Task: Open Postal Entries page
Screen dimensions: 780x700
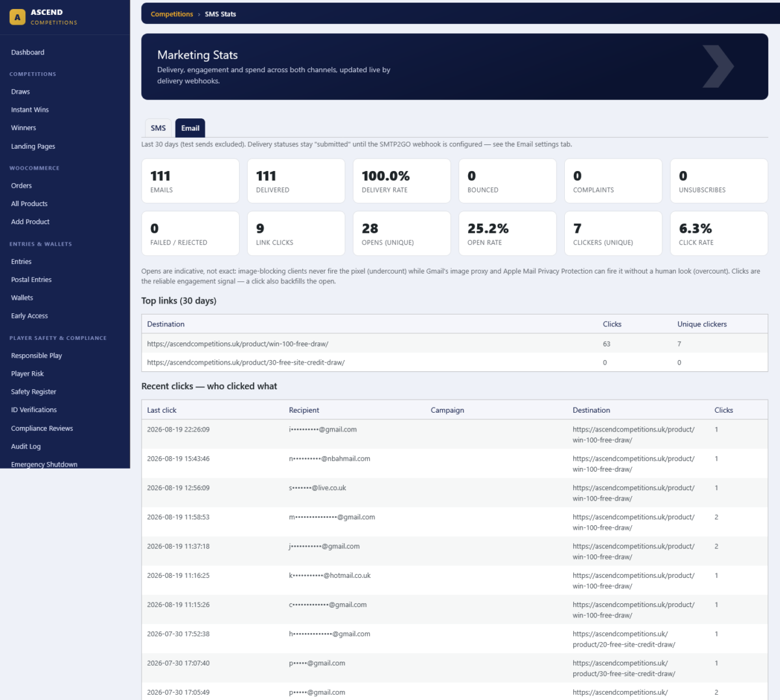Action: (31, 280)
